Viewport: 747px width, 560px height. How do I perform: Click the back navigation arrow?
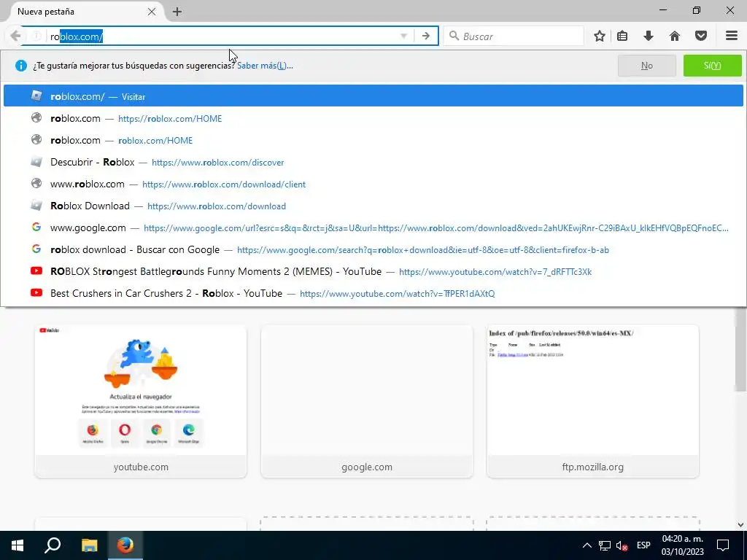coord(15,36)
